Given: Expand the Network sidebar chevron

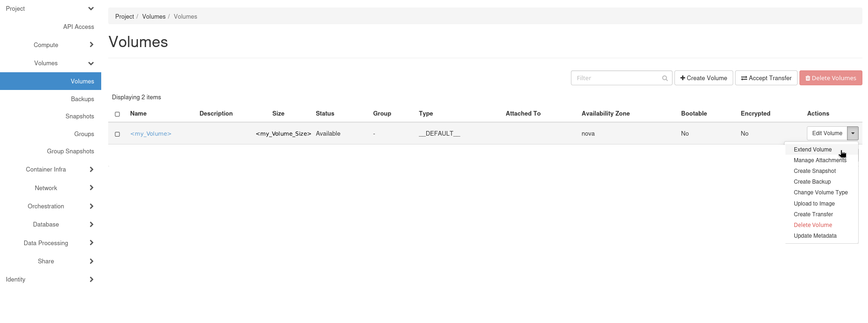Looking at the screenshot, I should pyautogui.click(x=91, y=188).
